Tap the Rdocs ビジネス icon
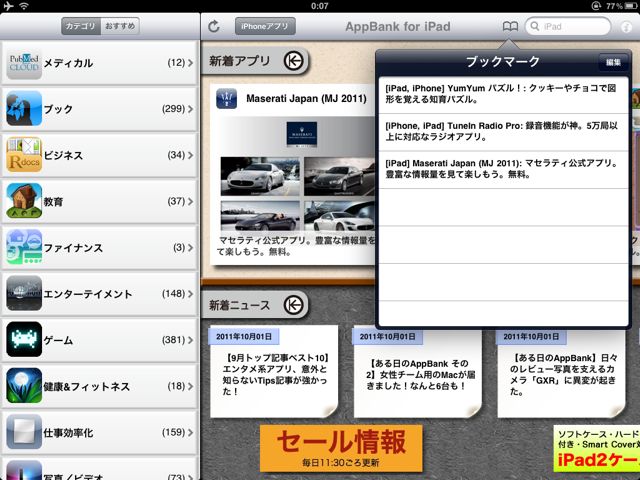Viewport: 640px width, 480px height. click(24, 155)
